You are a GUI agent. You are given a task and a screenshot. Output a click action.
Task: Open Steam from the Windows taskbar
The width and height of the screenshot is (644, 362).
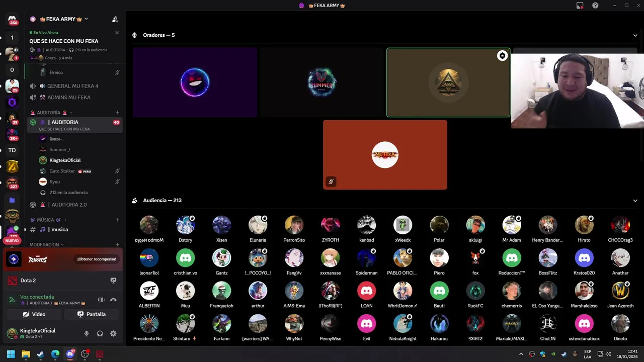tap(40, 354)
